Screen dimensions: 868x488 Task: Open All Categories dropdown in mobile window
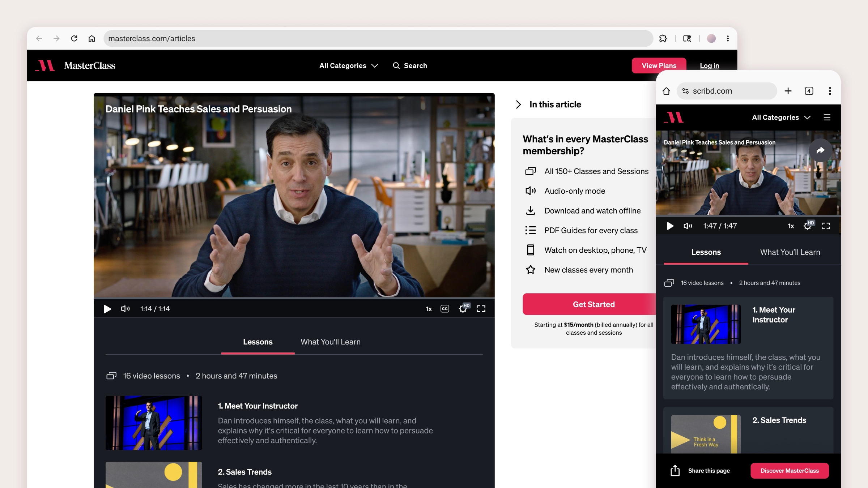click(x=782, y=117)
